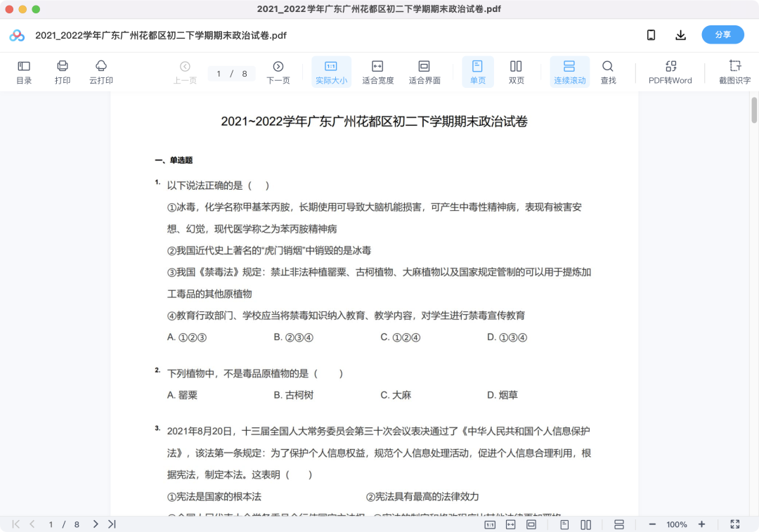Click bottom bar actual size 1:1 icon

pyautogui.click(x=490, y=524)
